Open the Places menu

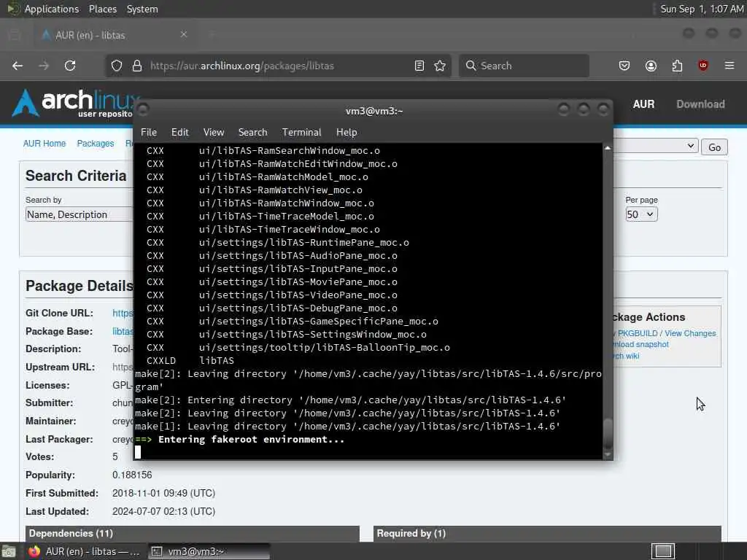click(102, 9)
